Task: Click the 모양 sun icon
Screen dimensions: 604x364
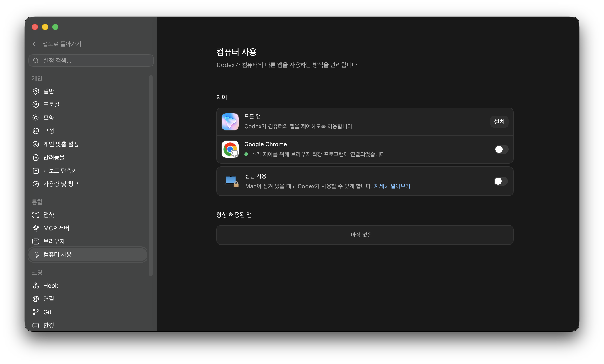Action: tap(36, 118)
